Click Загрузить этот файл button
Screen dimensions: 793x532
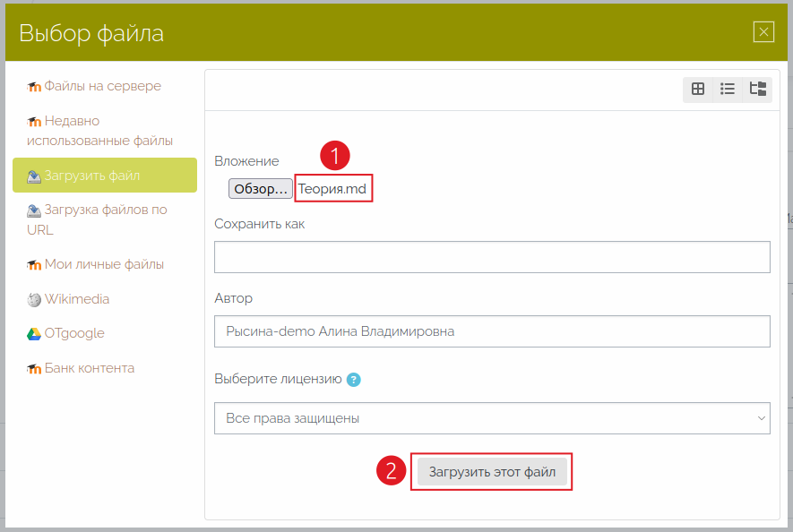pos(492,471)
